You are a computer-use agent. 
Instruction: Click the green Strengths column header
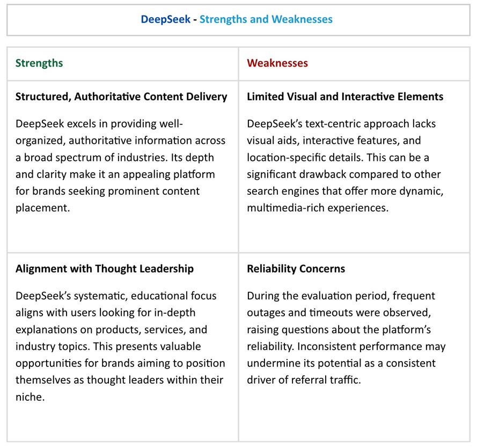39,63
